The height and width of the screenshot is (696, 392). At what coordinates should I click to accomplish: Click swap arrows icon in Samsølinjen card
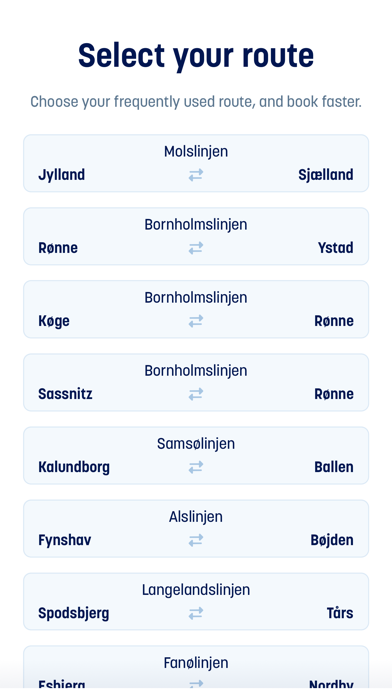tap(196, 467)
